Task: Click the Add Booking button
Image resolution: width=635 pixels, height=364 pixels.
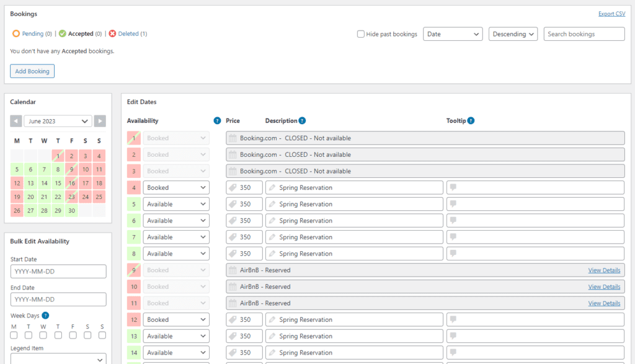Action: click(x=32, y=71)
